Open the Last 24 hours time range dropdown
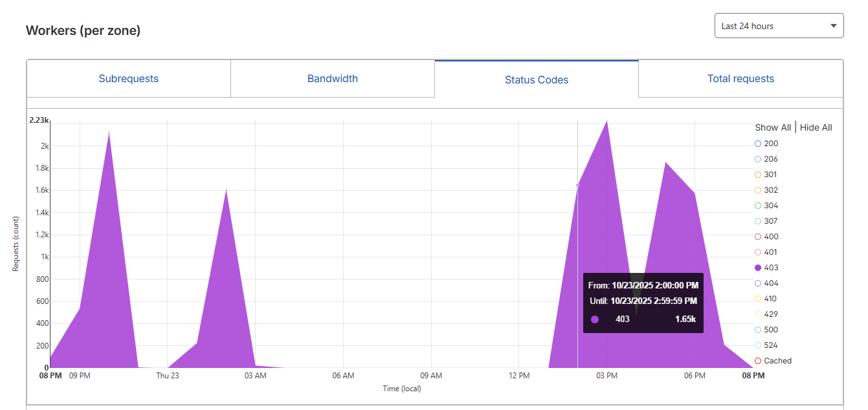 point(779,26)
